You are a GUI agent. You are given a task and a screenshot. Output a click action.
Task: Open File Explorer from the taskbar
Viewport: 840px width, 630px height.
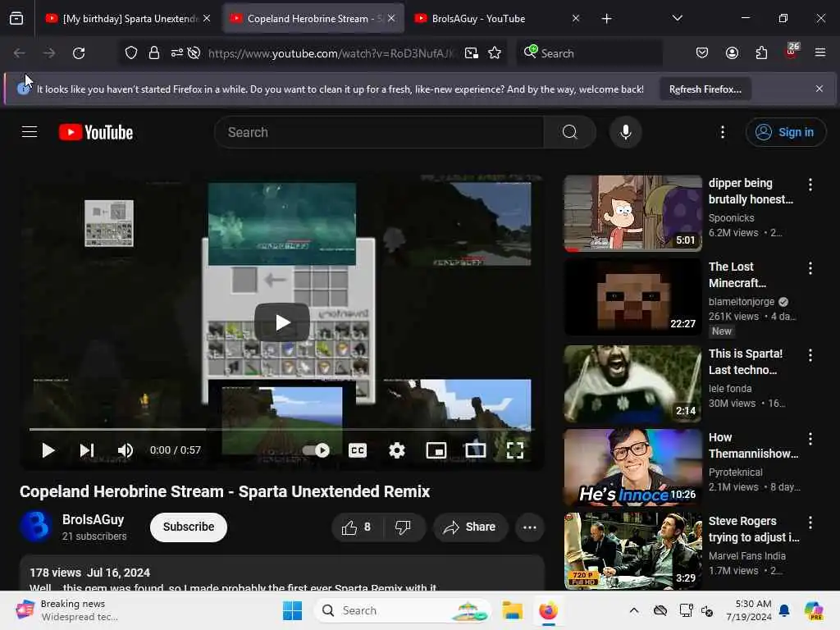coord(512,610)
